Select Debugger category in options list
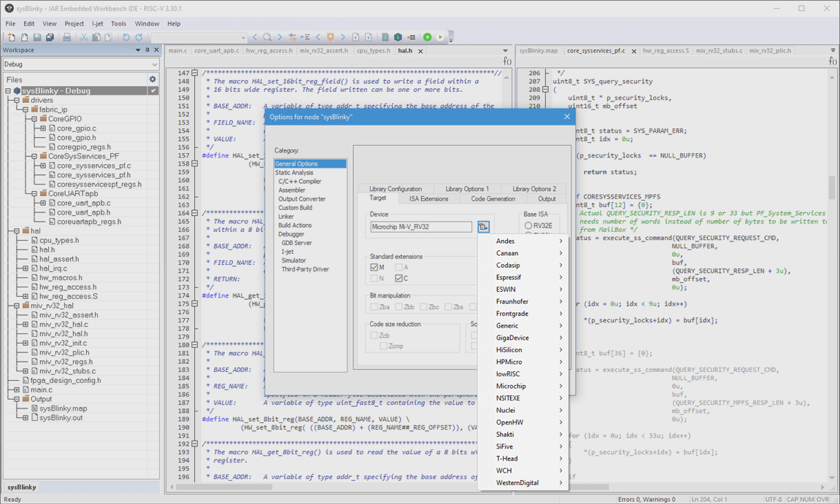This screenshot has width=840, height=504. (x=291, y=234)
